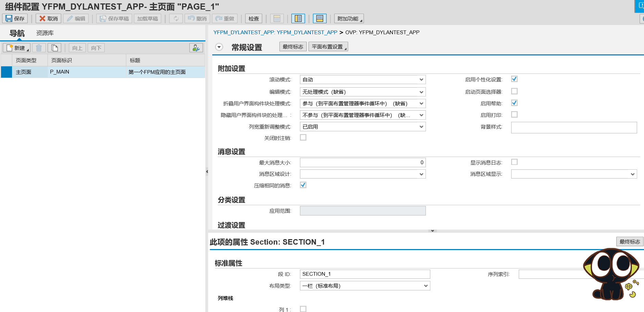
Task: Click the copy page icon in navigation panel
Action: 54,48
